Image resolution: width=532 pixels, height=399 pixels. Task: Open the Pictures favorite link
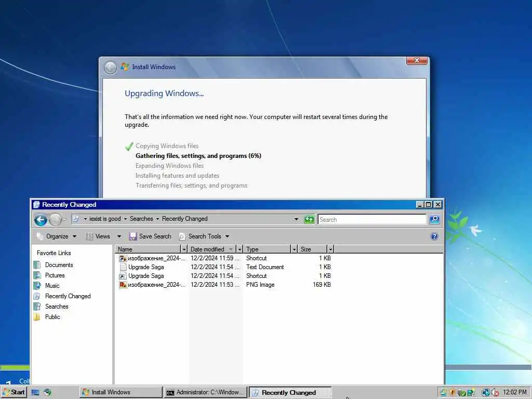pyautogui.click(x=55, y=275)
